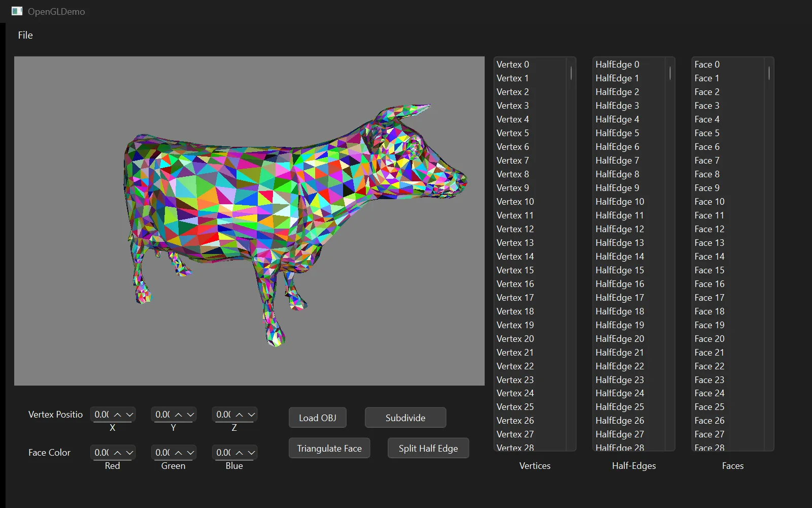Click the Load OBJ button
Image resolution: width=812 pixels, height=508 pixels.
318,418
